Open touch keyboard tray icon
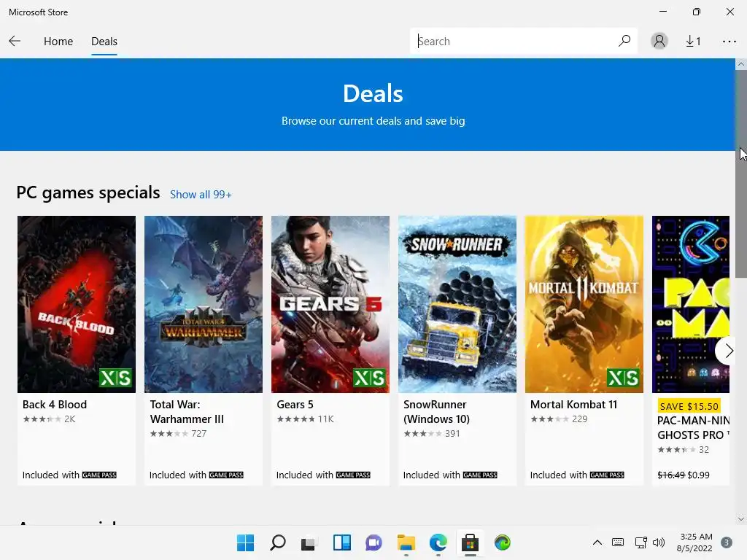The height and width of the screenshot is (560, 747). pos(618,542)
